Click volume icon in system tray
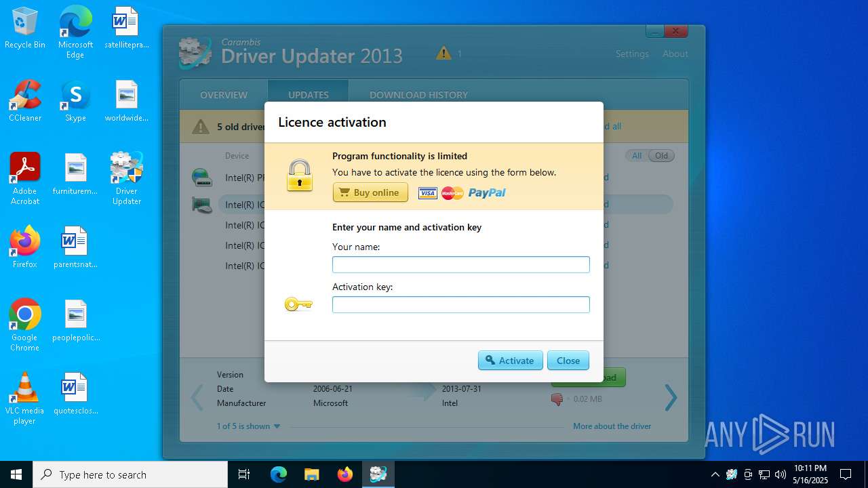Screen dimensions: 868x488 (781, 474)
